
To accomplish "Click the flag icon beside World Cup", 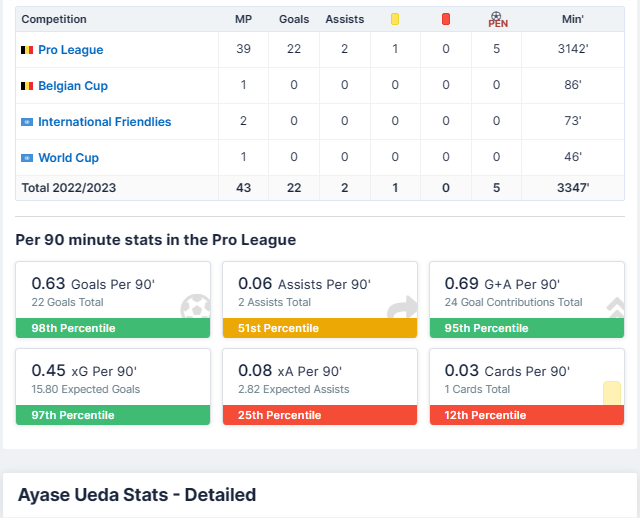I will pyautogui.click(x=27, y=158).
